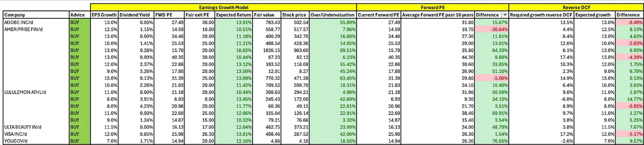Select the reverse DCF difference cell 14.77%
The height and width of the screenshot is (145, 644).
pos(629,99)
